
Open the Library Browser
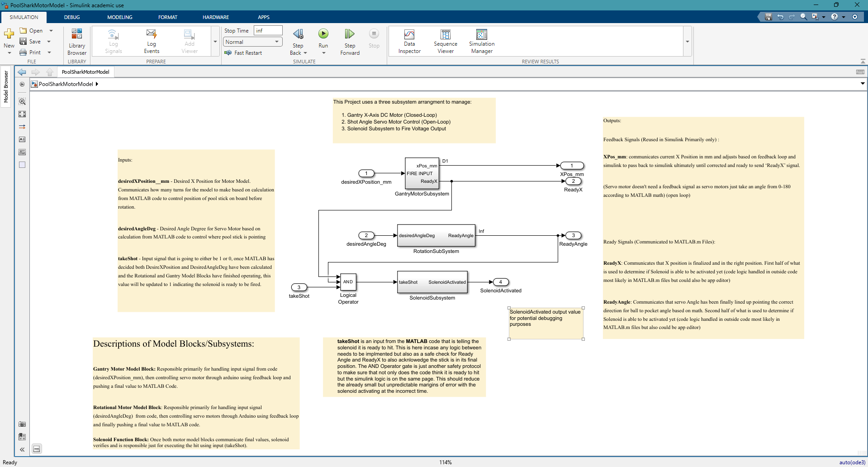76,41
